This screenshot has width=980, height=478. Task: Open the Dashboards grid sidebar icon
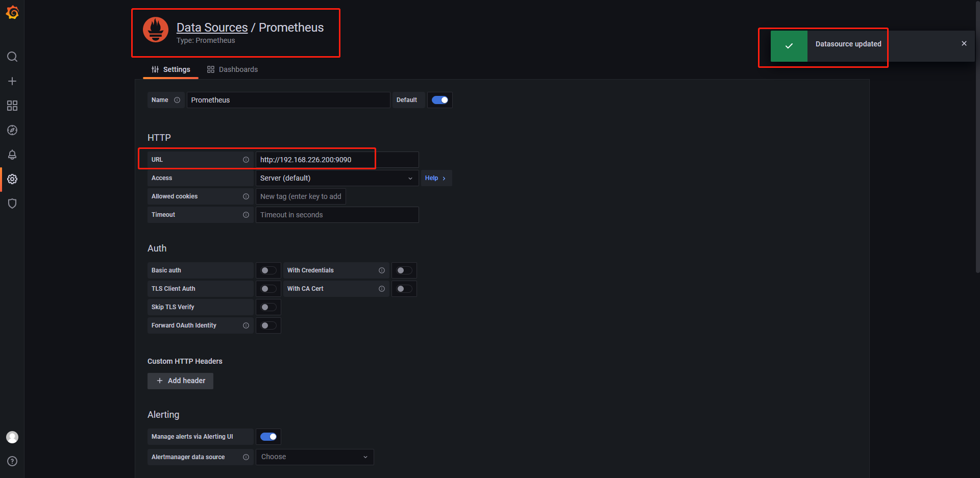(12, 106)
